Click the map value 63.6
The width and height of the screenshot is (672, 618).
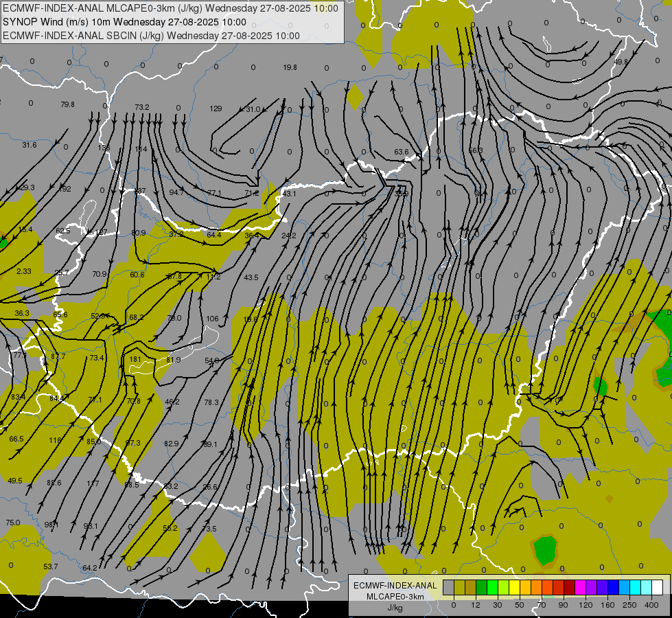[x=401, y=152]
